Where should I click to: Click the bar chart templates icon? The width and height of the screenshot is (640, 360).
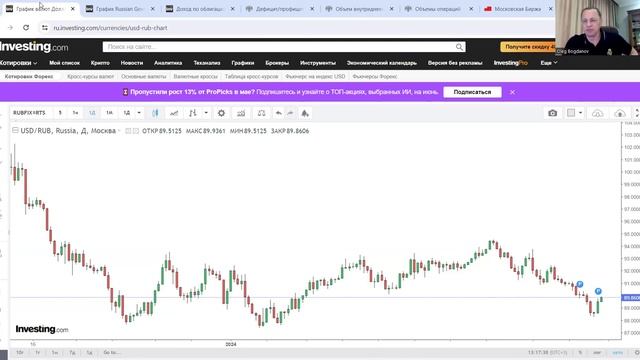pos(241,113)
